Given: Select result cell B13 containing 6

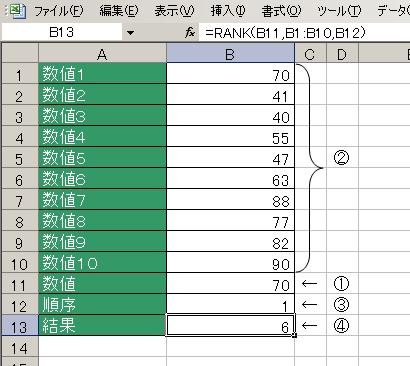Looking at the screenshot, I should [x=230, y=326].
